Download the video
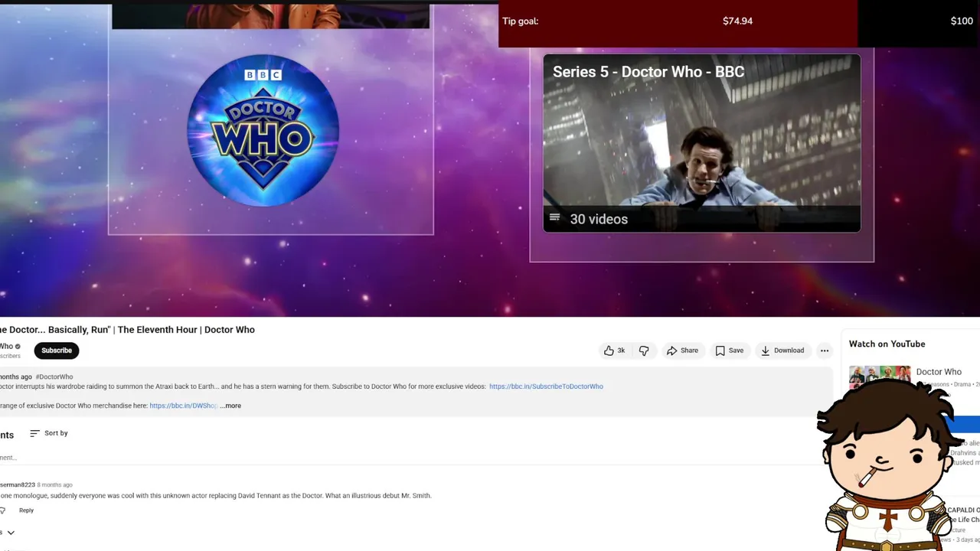 pos(782,350)
